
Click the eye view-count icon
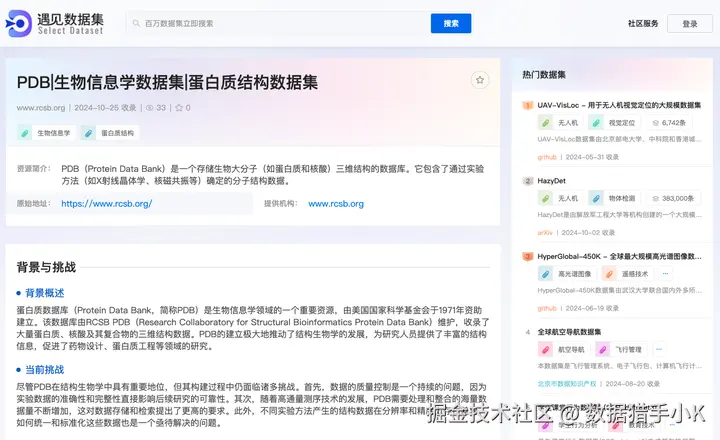pyautogui.click(x=150, y=108)
